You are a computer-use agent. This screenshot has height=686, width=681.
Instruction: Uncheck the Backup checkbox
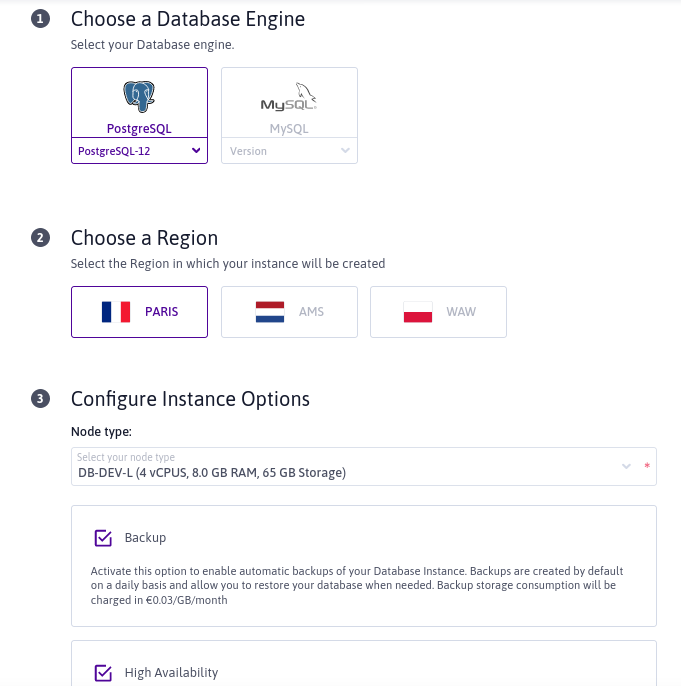tap(103, 538)
